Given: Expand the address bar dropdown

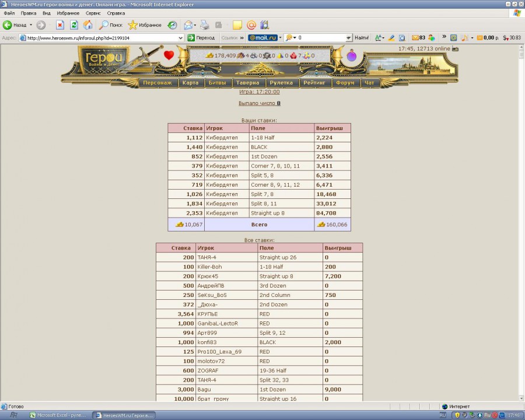Looking at the screenshot, I should 181,38.
